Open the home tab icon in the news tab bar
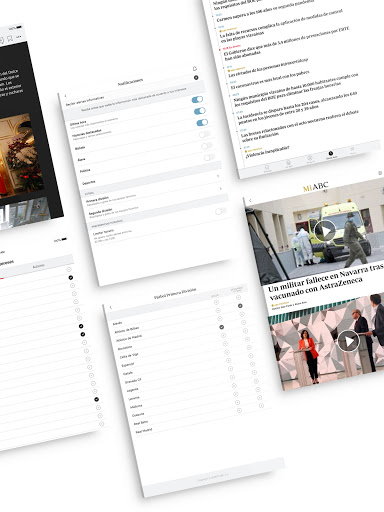This screenshot has width=384, height=512. pyautogui.click(x=267, y=167)
